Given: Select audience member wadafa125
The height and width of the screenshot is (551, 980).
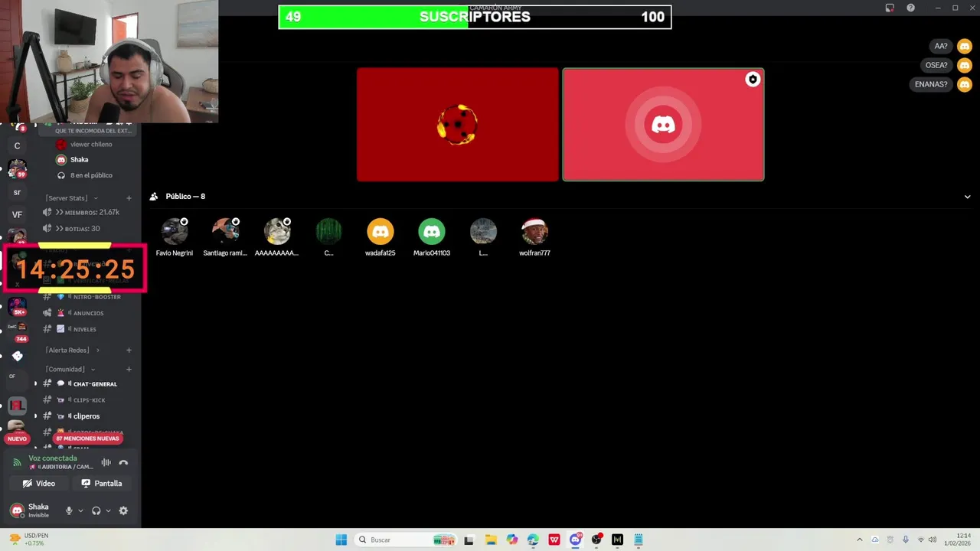Looking at the screenshot, I should 381,237.
